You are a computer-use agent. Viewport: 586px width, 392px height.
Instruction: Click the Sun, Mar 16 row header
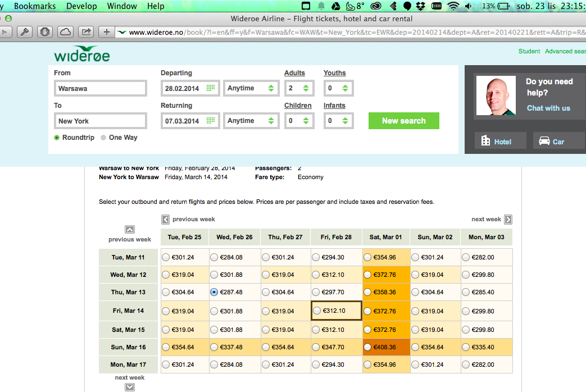coord(128,347)
